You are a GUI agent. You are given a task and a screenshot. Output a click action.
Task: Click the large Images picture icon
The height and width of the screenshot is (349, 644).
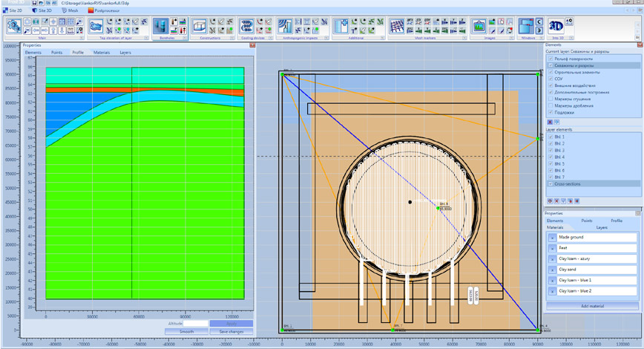tap(479, 26)
